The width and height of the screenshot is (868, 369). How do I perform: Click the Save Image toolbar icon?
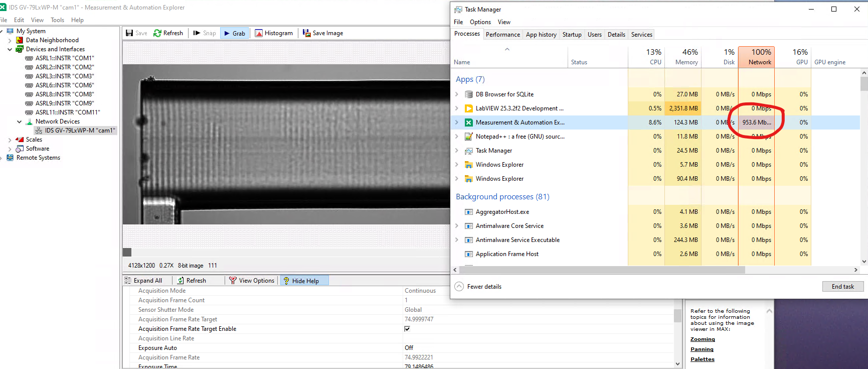pos(306,33)
